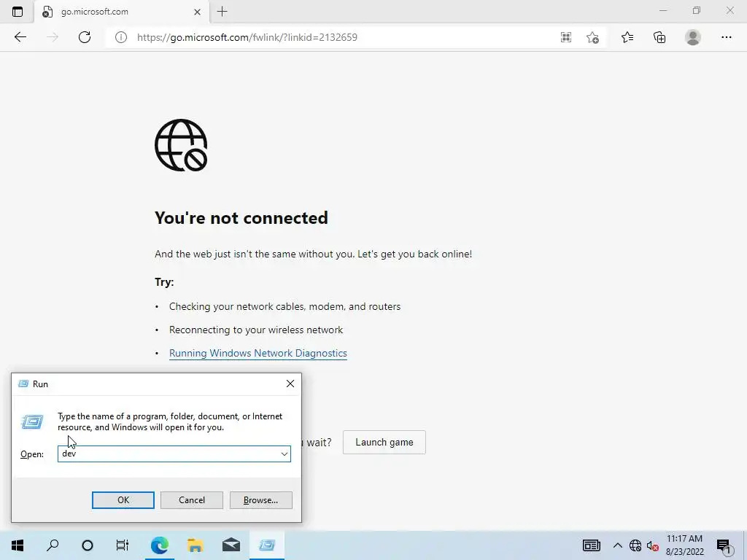Open Settings and more menu
This screenshot has height=560, width=747.
click(x=726, y=37)
